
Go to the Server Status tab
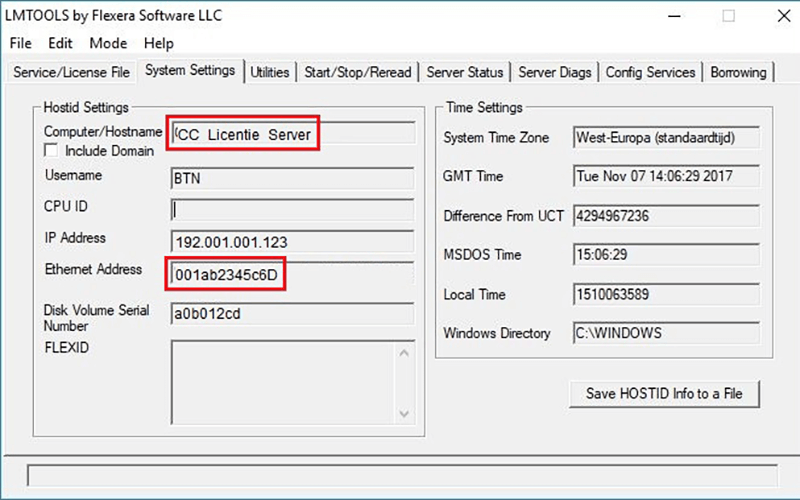(464, 72)
